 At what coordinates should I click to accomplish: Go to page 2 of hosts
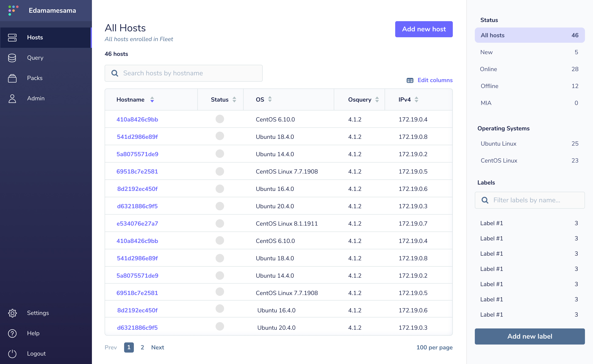pos(142,347)
